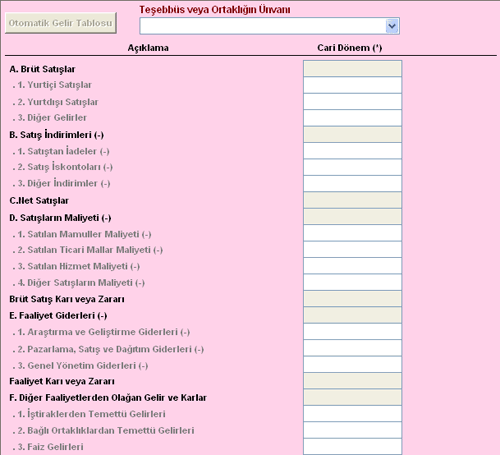Click the Satıştan İadeler input field
The height and width of the screenshot is (455, 500).
[353, 151]
